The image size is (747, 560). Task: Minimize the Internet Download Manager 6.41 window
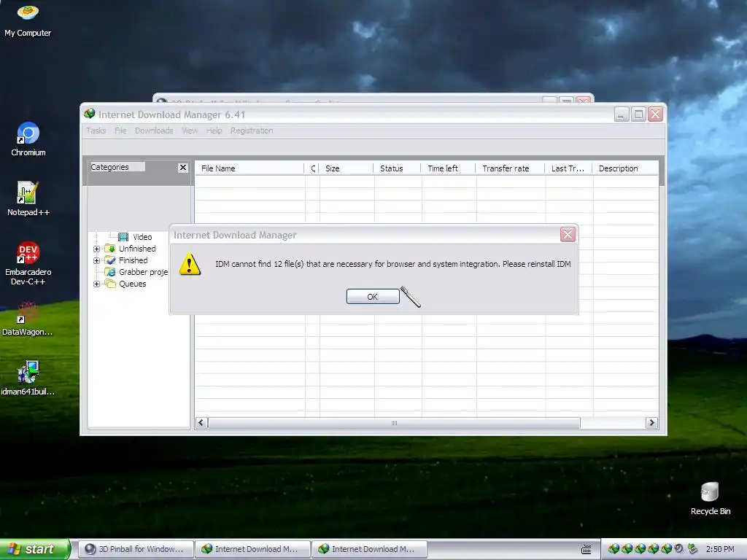click(x=622, y=114)
